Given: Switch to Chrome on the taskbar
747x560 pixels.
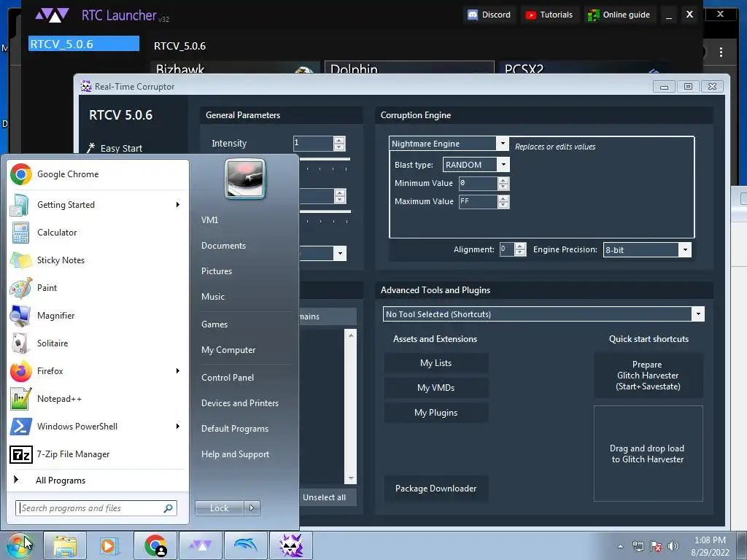Looking at the screenshot, I should pyautogui.click(x=155, y=545).
